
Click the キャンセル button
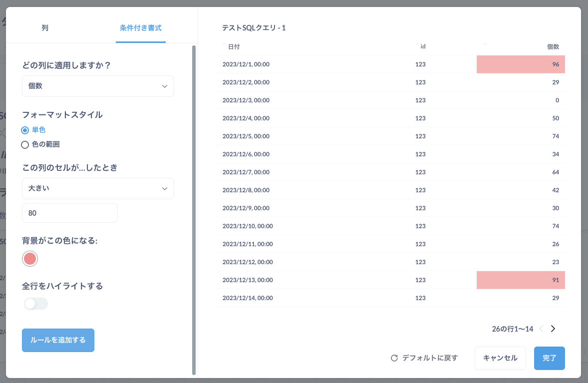(x=500, y=358)
